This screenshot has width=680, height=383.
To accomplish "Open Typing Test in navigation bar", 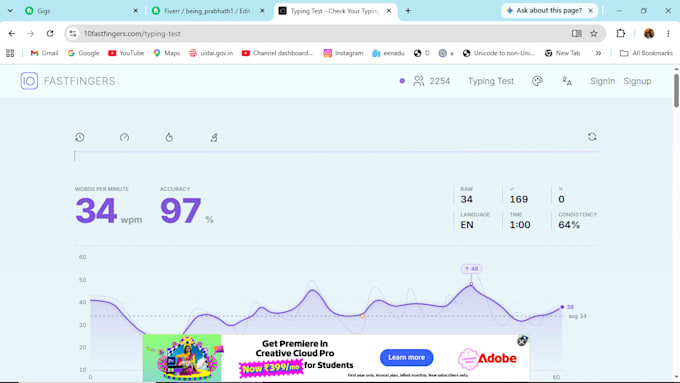I will pyautogui.click(x=490, y=81).
